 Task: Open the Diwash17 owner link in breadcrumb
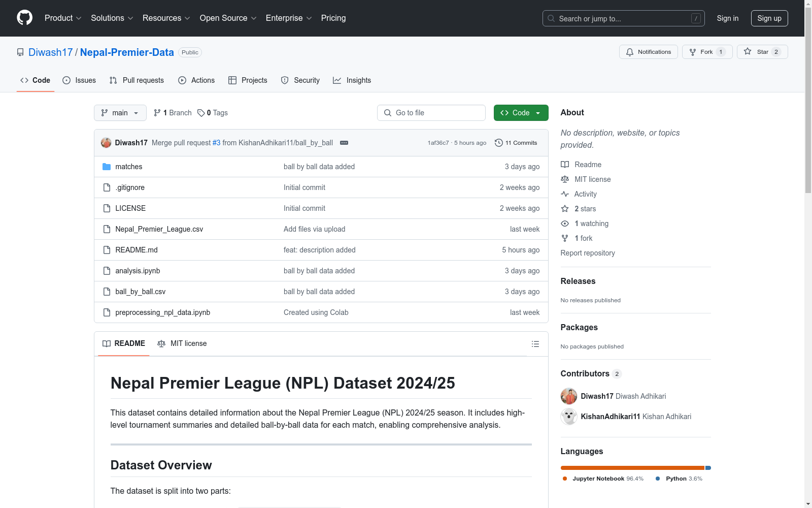51,52
